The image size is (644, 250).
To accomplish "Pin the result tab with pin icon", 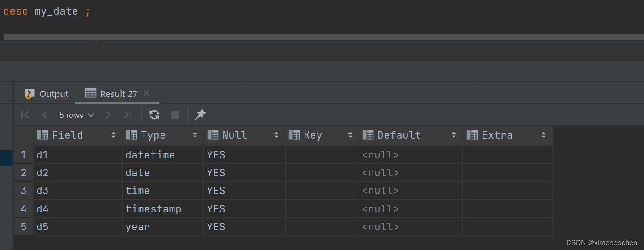I will (200, 115).
